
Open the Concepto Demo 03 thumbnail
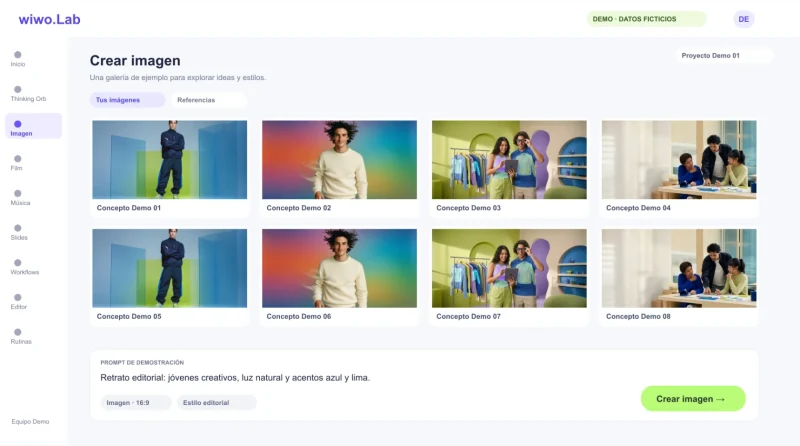click(x=509, y=160)
